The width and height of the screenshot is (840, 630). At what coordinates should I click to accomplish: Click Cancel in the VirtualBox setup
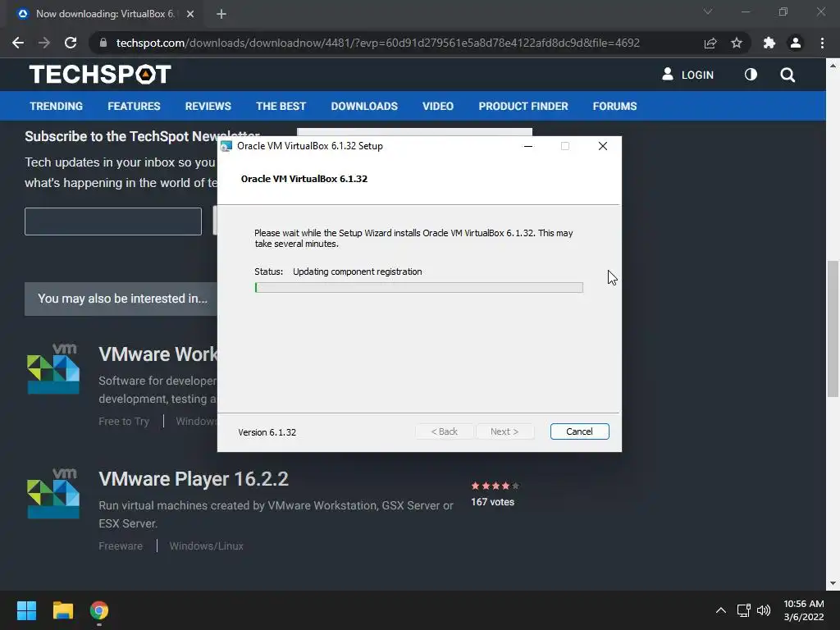point(579,431)
